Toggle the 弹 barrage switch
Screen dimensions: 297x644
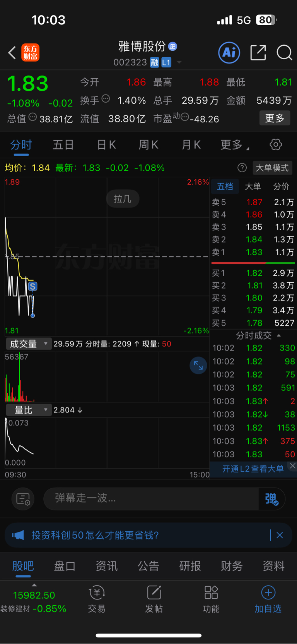coord(272,499)
